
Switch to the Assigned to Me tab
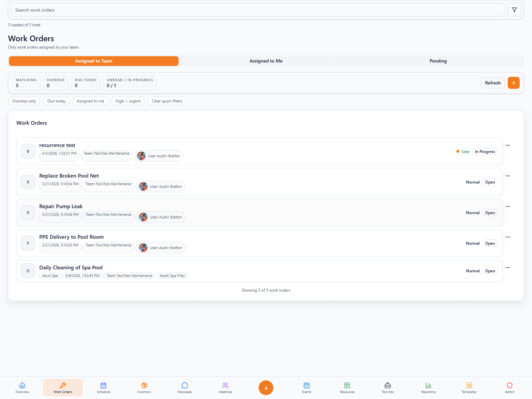[266, 61]
